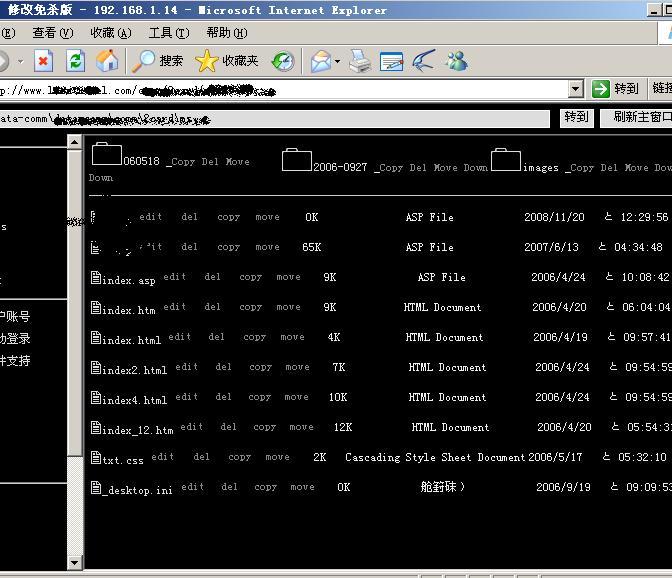Viewport: 672px width, 578px height.
Task: Open the Favorites (收藏夹) star button
Action: pyautogui.click(x=227, y=61)
